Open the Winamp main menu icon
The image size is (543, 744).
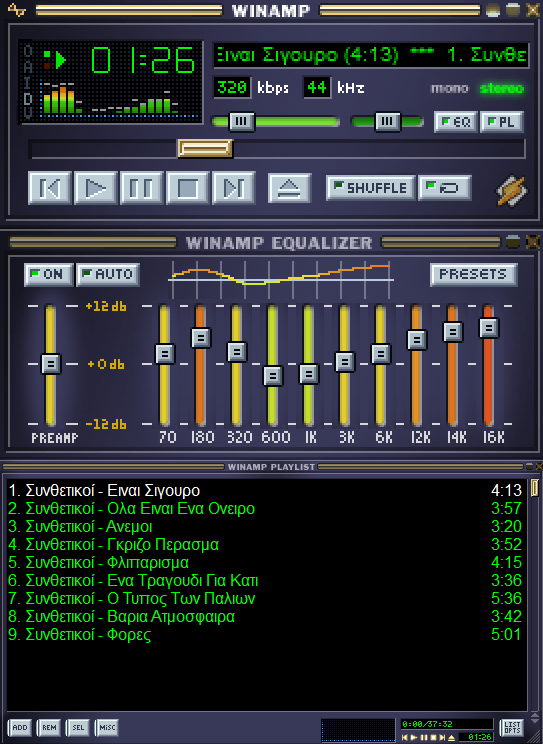[17, 9]
